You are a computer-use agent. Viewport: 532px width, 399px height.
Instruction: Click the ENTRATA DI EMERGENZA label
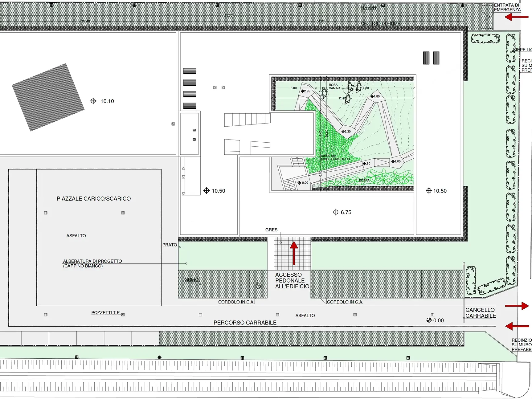point(507,7)
